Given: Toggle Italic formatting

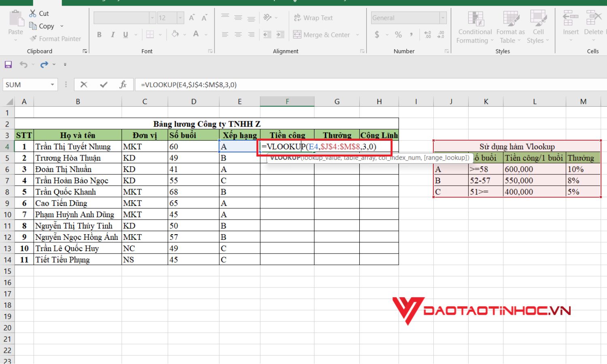Looking at the screenshot, I should [112, 35].
